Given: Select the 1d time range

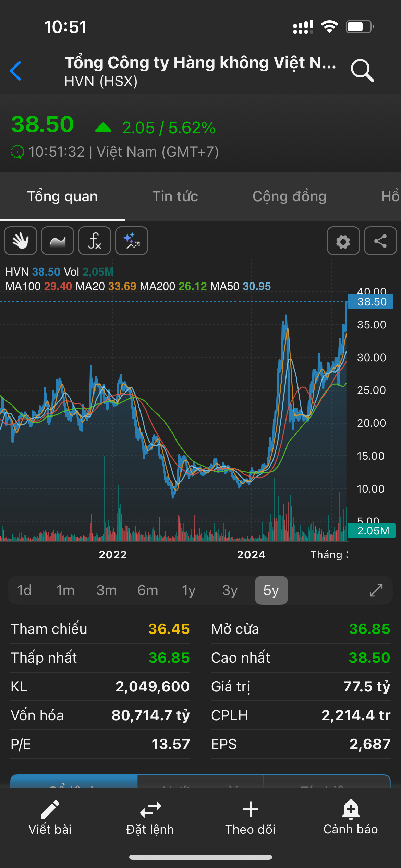Looking at the screenshot, I should (24, 590).
